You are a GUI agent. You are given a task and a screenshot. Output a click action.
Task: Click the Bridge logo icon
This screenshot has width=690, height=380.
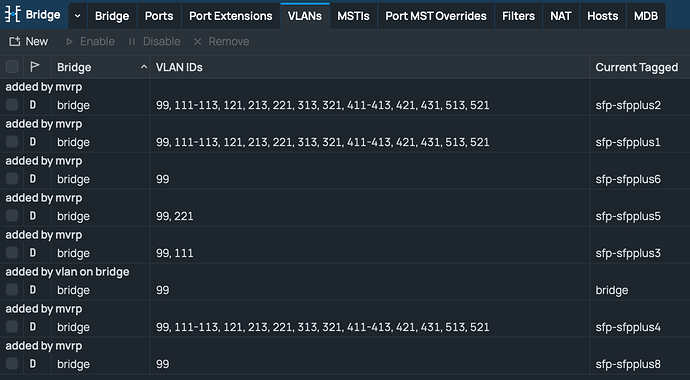[x=12, y=15]
